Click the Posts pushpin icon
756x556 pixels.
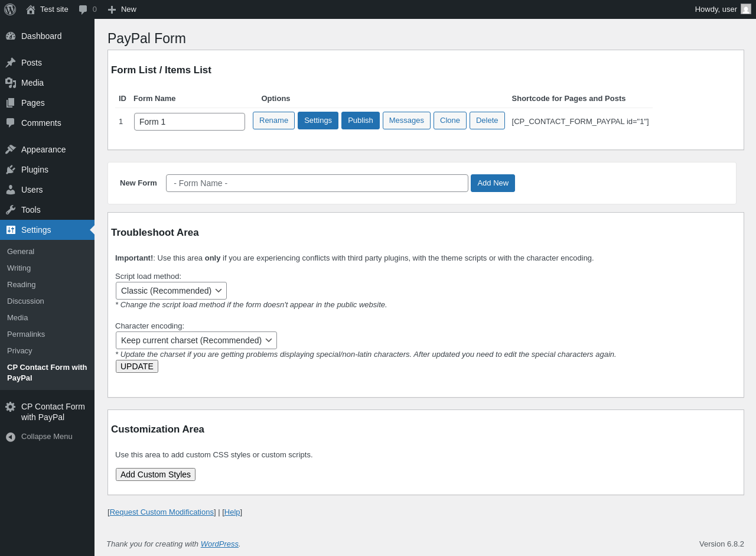(x=11, y=63)
